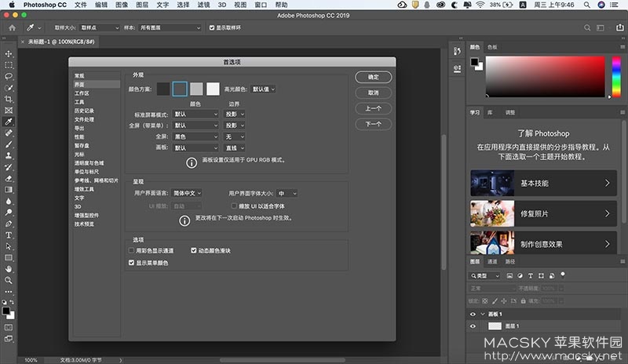The image size is (628, 364).
Task: Select the Gradient tool
Action: point(9,190)
